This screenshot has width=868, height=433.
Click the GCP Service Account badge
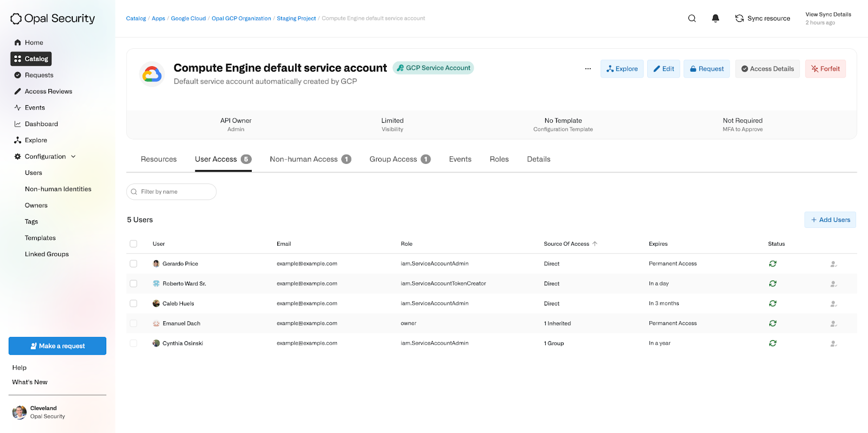point(433,68)
